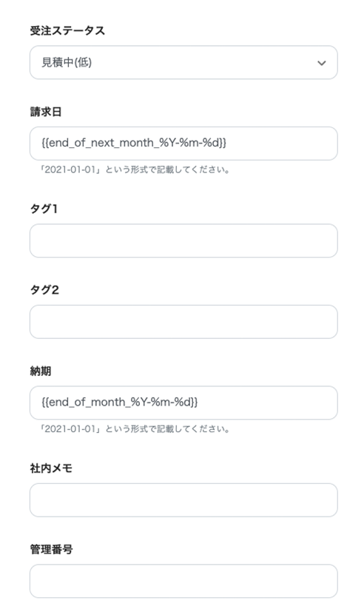Place cursor in {{end_of_next_month_%Y-%m-%d}} text
Image resolution: width=364 pixels, height=612 pixels.
[x=134, y=143]
